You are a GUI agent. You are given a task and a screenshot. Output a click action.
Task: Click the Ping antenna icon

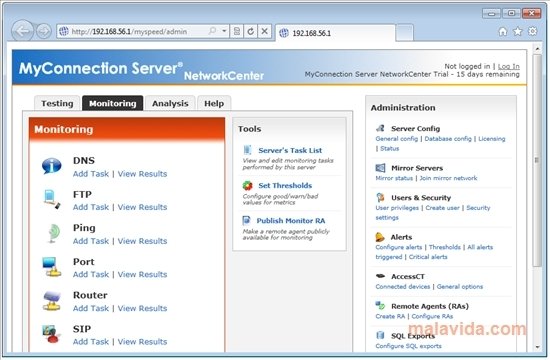[x=53, y=233]
